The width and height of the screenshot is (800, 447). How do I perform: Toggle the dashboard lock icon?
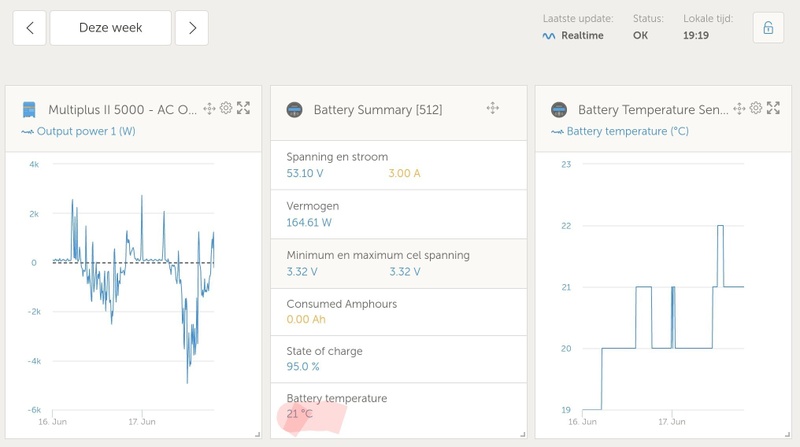point(768,28)
